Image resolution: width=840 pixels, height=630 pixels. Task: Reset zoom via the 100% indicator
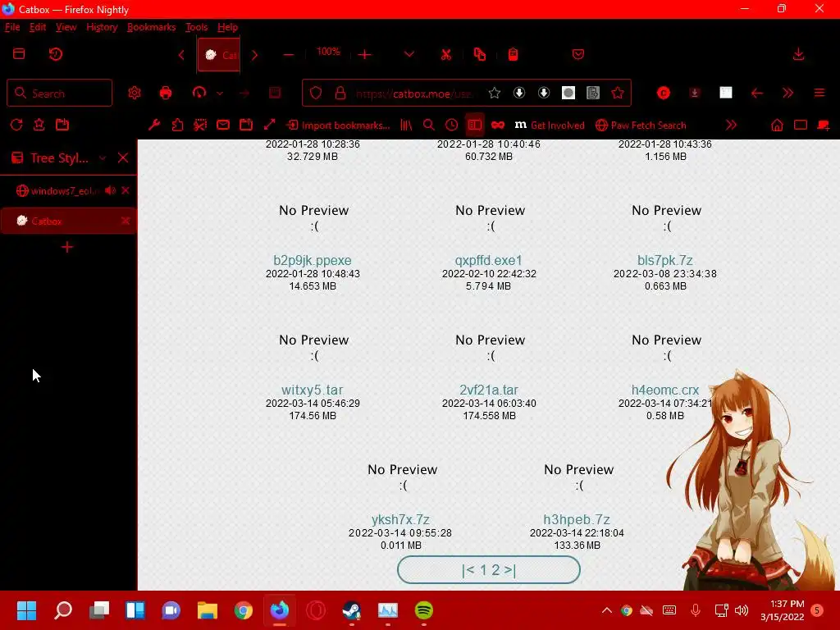tap(328, 52)
